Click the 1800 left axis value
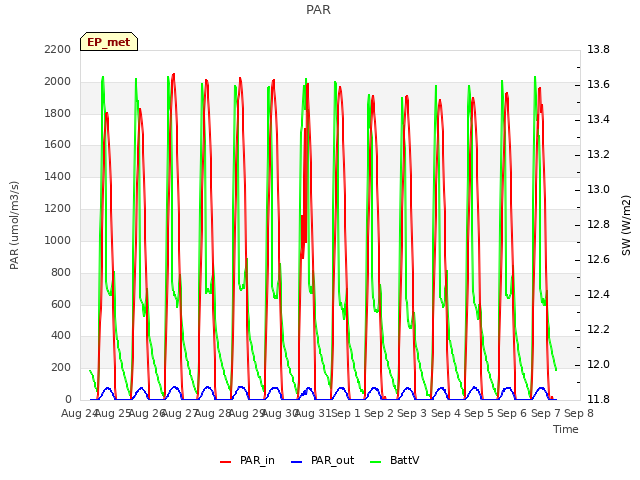The height and width of the screenshot is (480, 640). pos(58,113)
